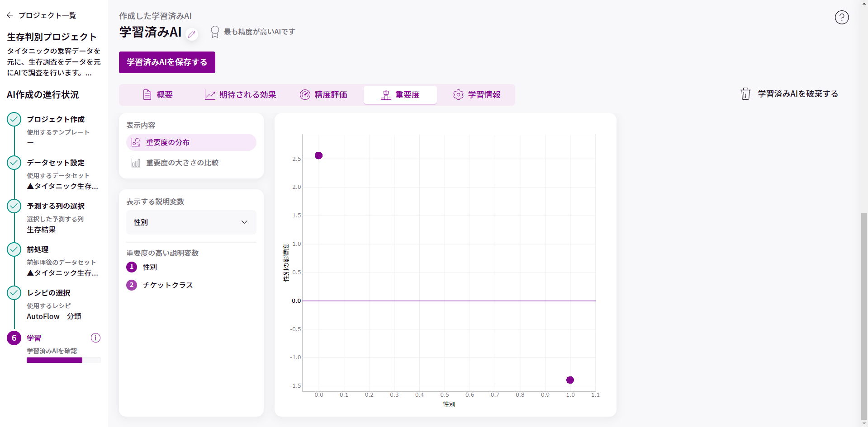Viewport: 868px width, 427px height.
Task: Select 重要度の大きさの比較 display option
Action: point(191,163)
